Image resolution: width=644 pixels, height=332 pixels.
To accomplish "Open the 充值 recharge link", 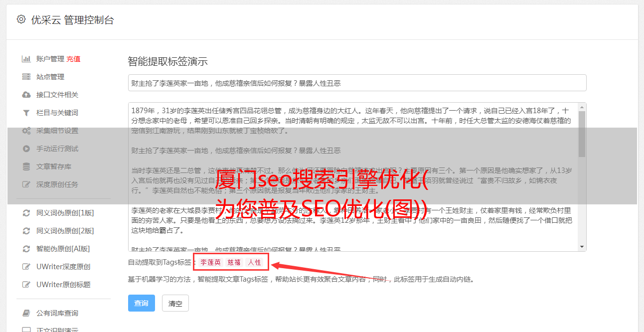I will click(73, 59).
